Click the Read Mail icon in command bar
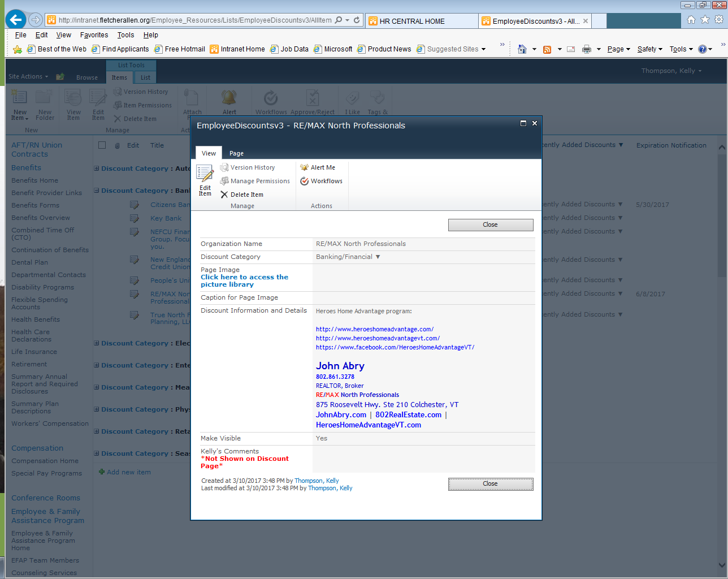728x579 pixels. coord(571,49)
